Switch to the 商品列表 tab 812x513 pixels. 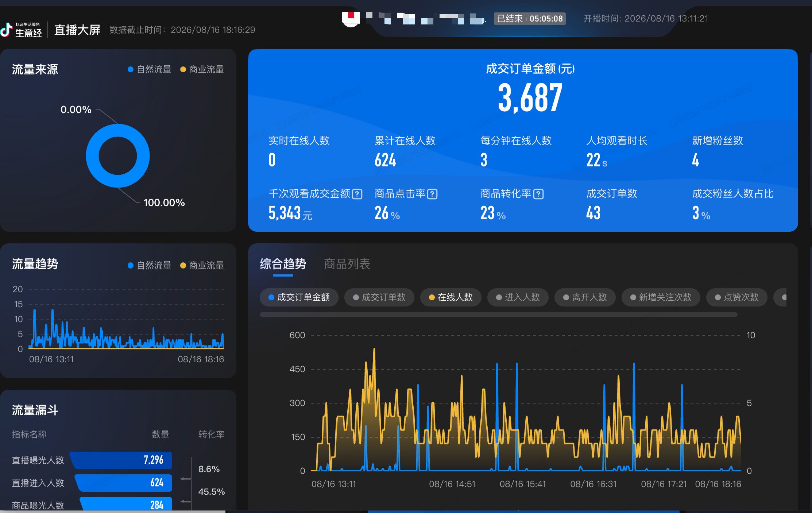click(347, 264)
